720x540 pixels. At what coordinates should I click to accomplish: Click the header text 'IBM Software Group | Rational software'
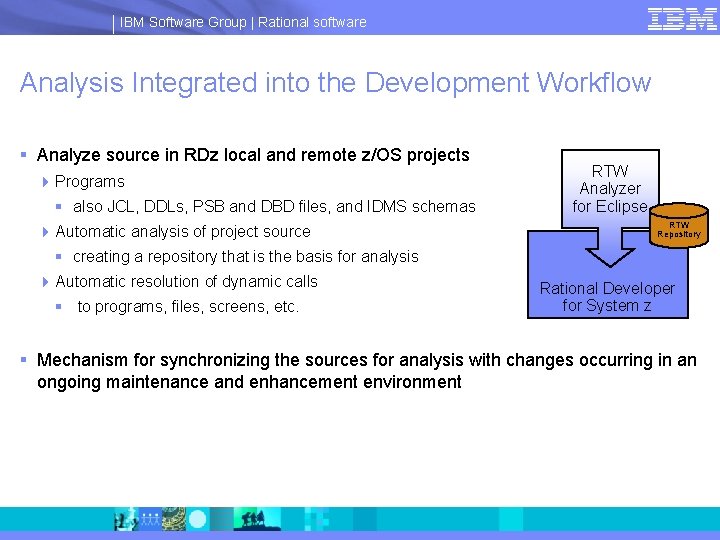click(x=243, y=22)
